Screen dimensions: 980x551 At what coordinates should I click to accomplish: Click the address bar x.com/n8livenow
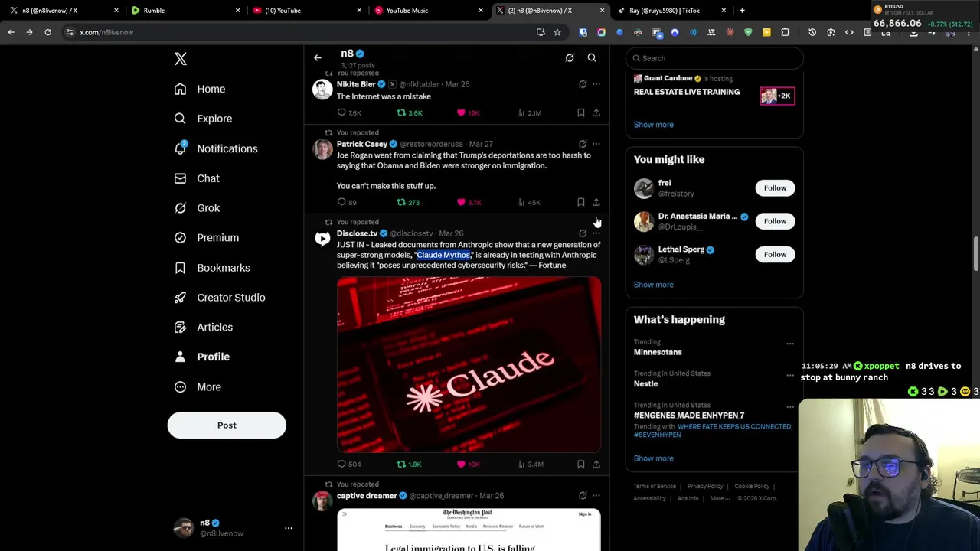pos(106,32)
